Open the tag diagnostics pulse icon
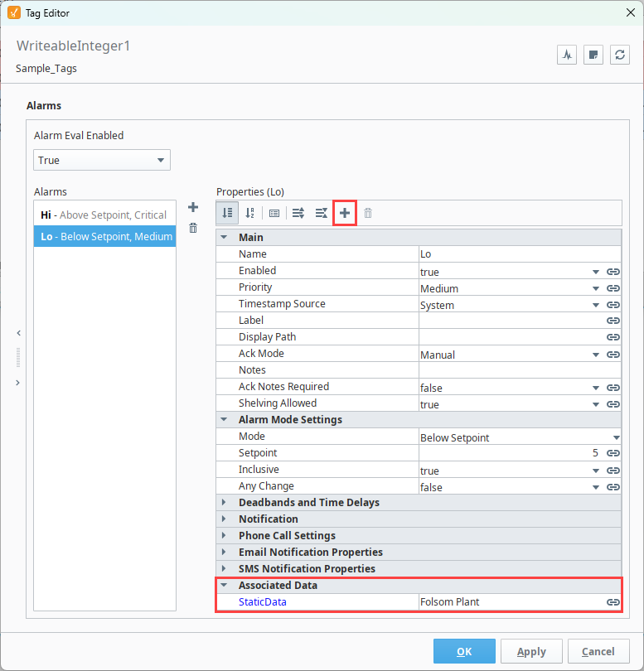 pos(567,55)
